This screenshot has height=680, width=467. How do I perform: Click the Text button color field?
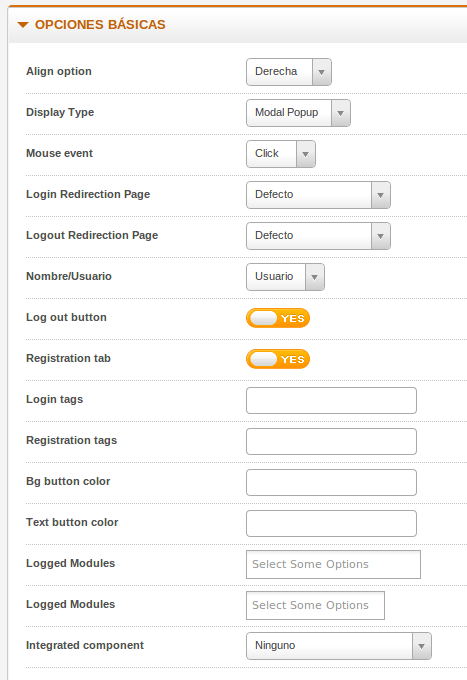point(331,523)
